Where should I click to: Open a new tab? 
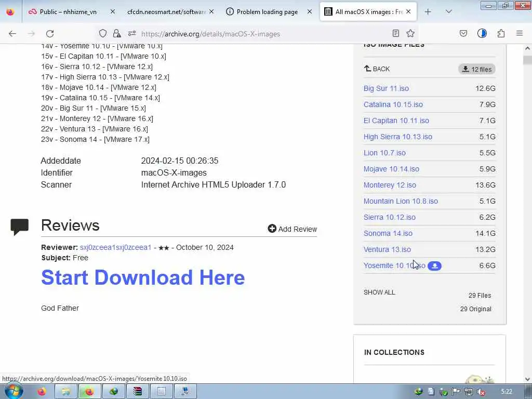[x=428, y=12]
